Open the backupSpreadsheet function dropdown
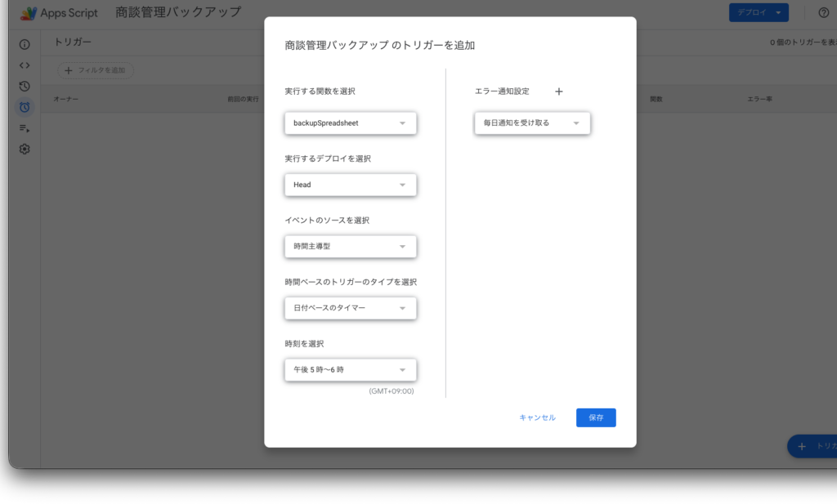Screen dimensions: 837x504 click(x=350, y=123)
